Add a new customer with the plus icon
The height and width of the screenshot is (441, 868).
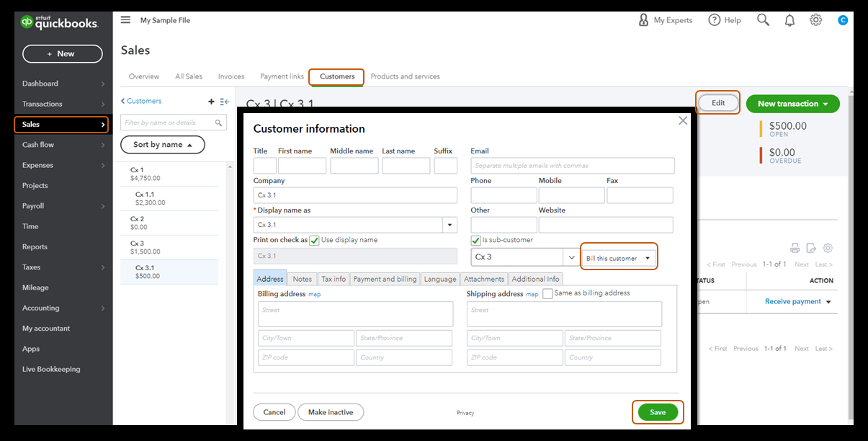[211, 101]
